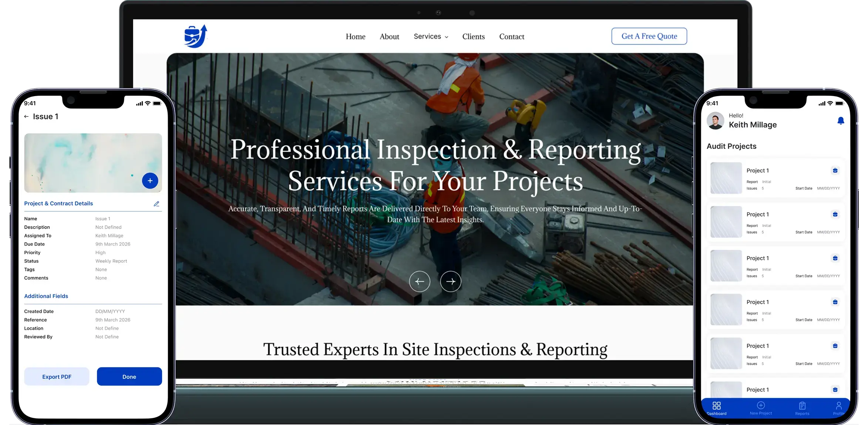Click Get A Free Quote button
Image resolution: width=868 pixels, height=425 pixels.
click(649, 36)
